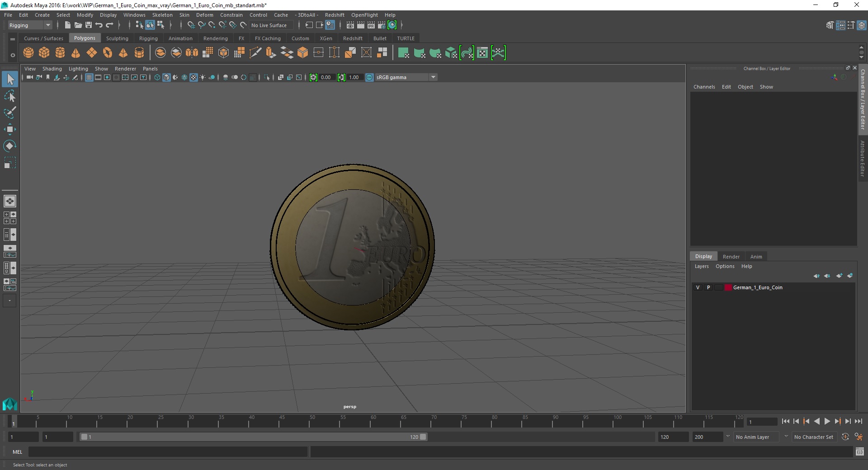Click the New Scene icon
The height and width of the screenshot is (470, 868).
click(67, 25)
